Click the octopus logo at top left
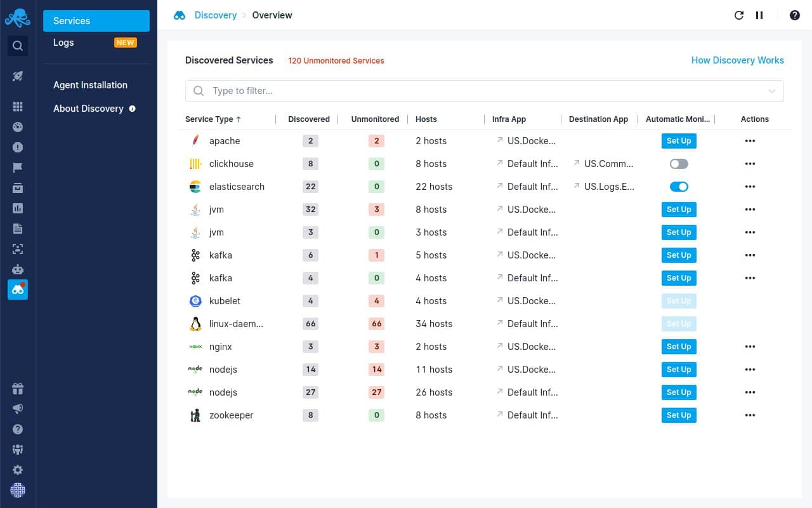 (x=18, y=17)
